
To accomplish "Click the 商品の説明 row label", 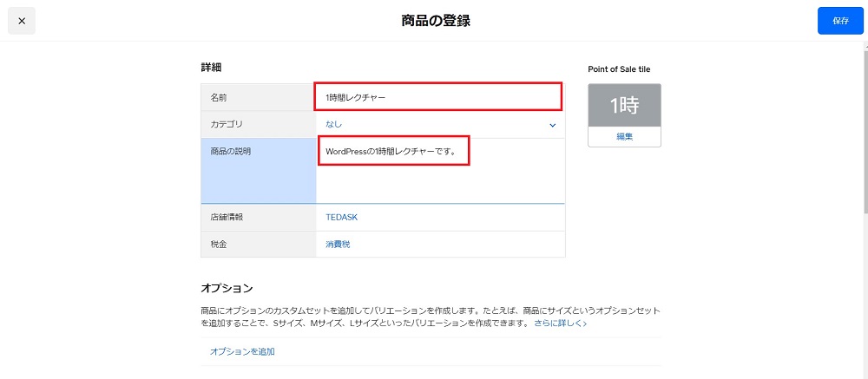I will 231,152.
